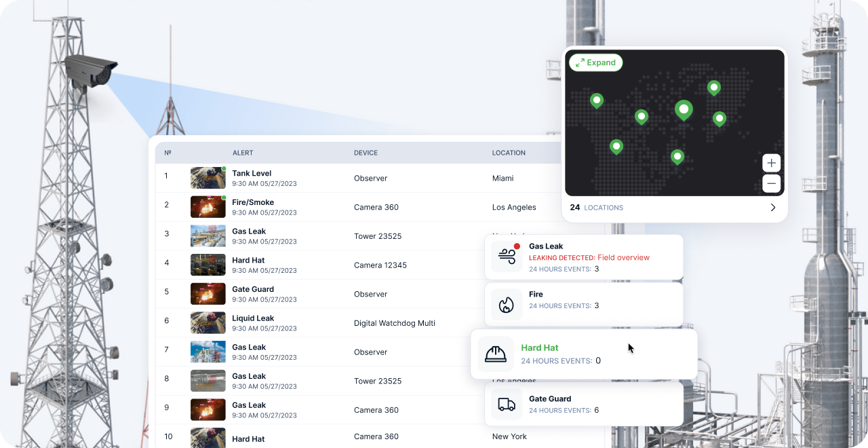Viewport: 868px width, 448px height.
Task: Toggle the green status dot on the Tank Level thumbnail
Action: (x=224, y=168)
